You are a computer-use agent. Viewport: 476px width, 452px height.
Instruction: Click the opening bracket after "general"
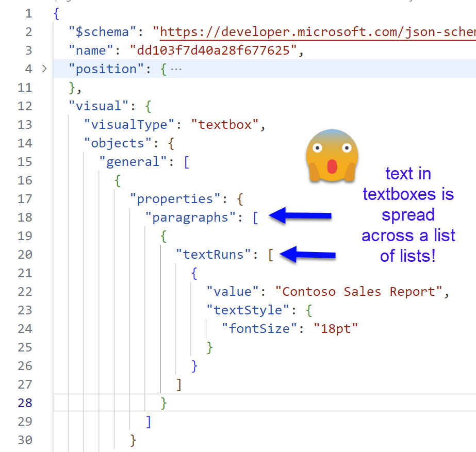[x=186, y=162]
